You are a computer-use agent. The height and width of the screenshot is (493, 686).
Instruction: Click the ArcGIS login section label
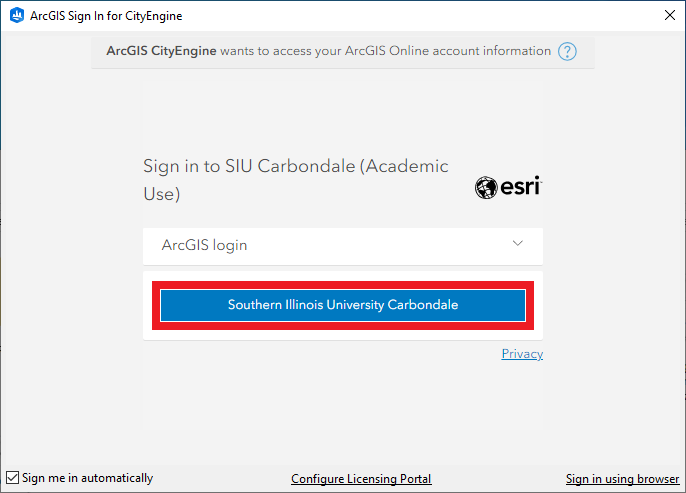point(204,245)
